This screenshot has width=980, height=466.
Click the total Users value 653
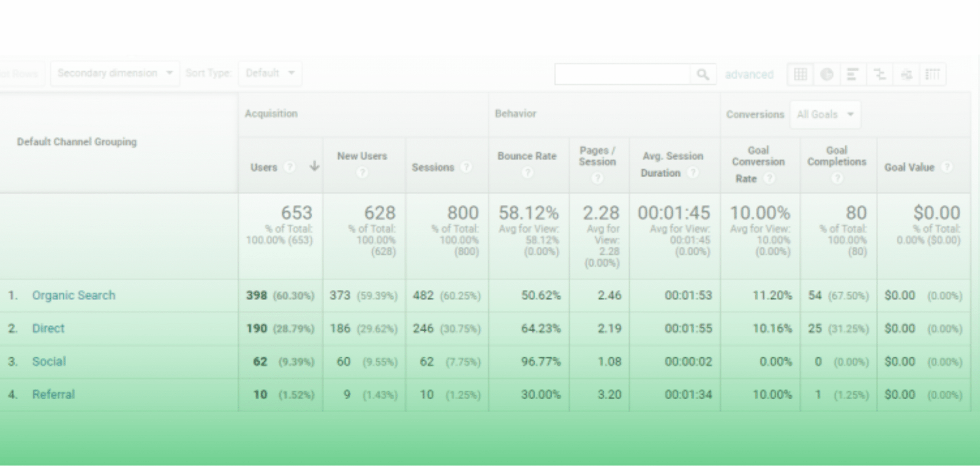point(296,213)
